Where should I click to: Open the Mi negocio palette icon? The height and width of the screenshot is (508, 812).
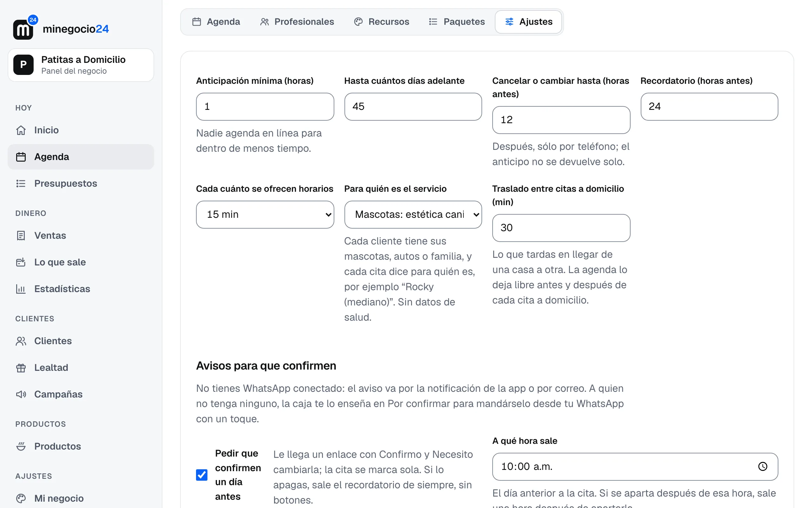21,498
